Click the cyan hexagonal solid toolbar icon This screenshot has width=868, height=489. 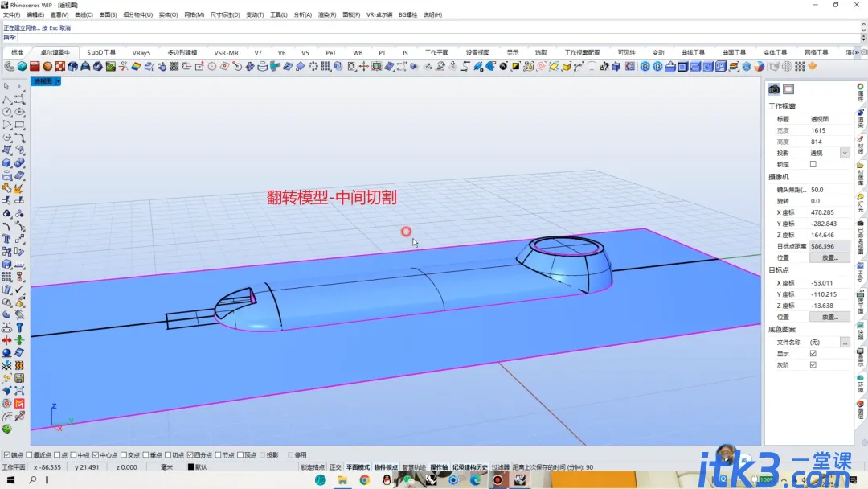pyautogui.click(x=23, y=67)
